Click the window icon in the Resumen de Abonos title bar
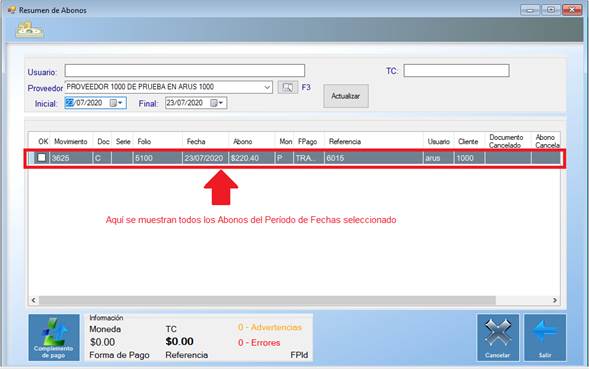 (12, 10)
